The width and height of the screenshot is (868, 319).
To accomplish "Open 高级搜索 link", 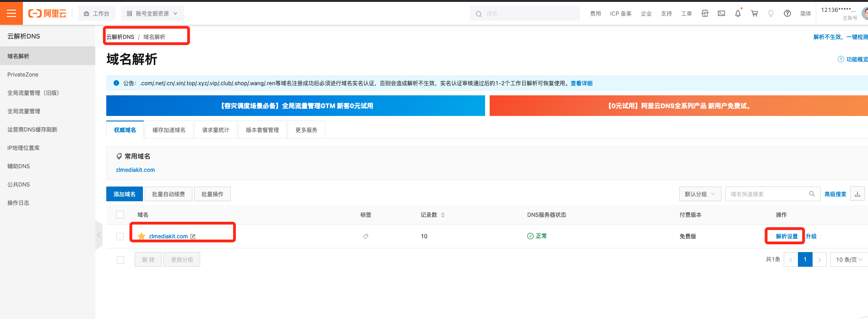I will (x=835, y=194).
